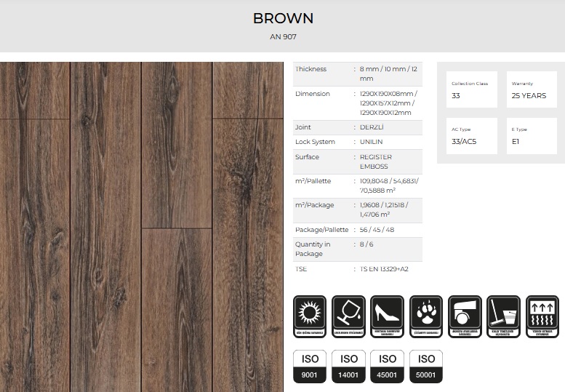
Task: Click the sunlight resistance sun icon
Action: [309, 316]
